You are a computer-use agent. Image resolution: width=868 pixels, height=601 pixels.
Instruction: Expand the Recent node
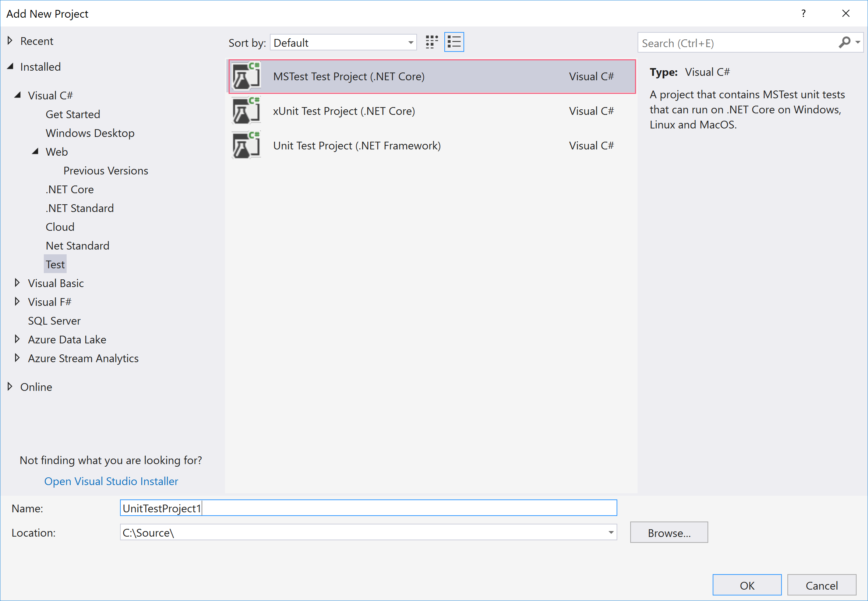(x=10, y=41)
